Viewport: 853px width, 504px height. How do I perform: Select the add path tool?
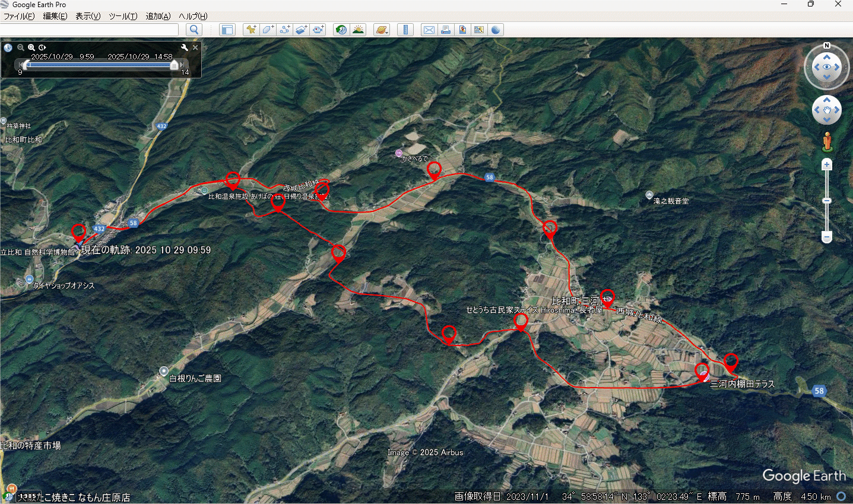click(x=284, y=30)
